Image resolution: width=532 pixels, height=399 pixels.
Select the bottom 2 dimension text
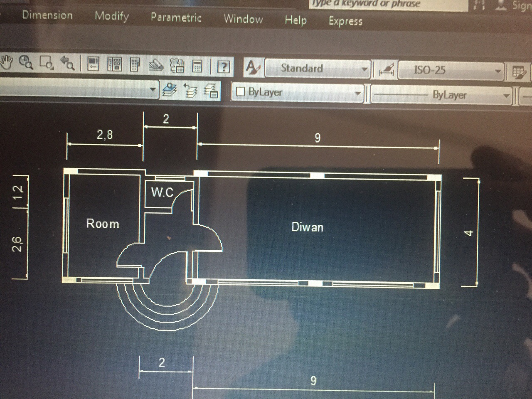pos(162,362)
